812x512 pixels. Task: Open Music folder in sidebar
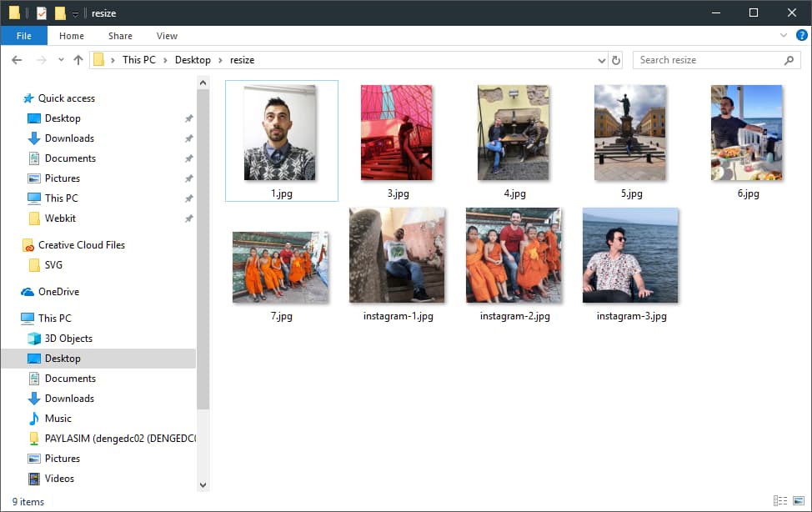coord(58,419)
